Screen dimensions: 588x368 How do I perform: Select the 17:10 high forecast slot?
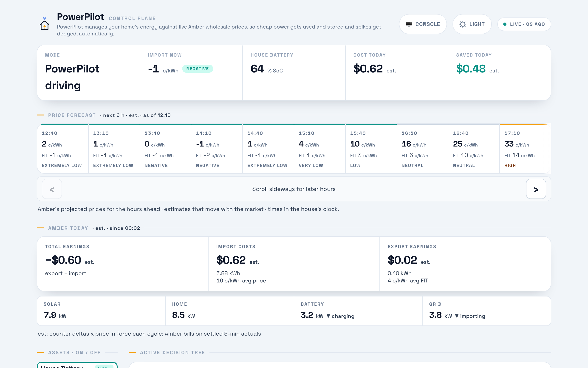pos(525,149)
